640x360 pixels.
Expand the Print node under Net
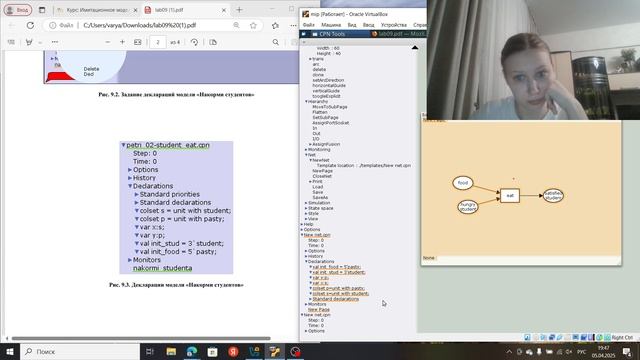click(x=310, y=182)
